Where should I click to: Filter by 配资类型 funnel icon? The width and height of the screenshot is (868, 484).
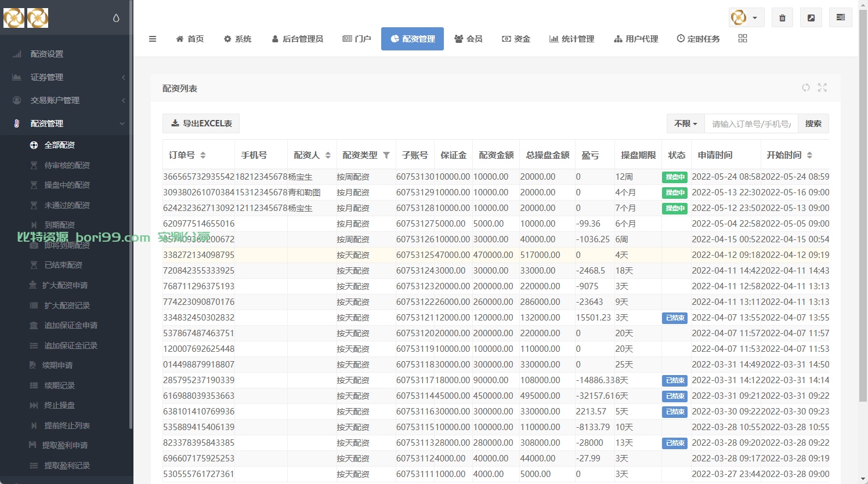[x=386, y=155]
